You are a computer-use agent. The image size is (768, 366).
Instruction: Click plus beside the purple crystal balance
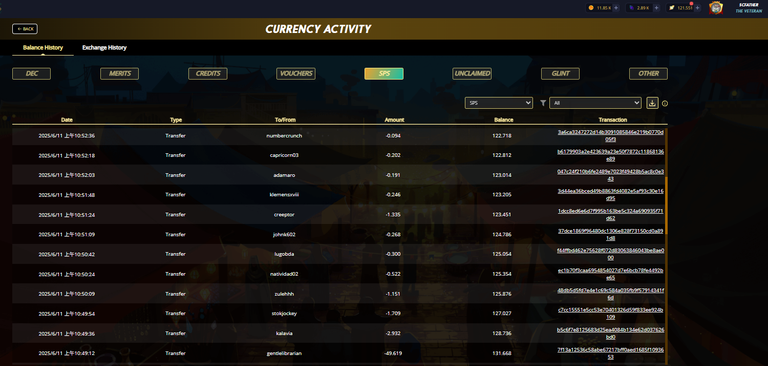click(656, 8)
